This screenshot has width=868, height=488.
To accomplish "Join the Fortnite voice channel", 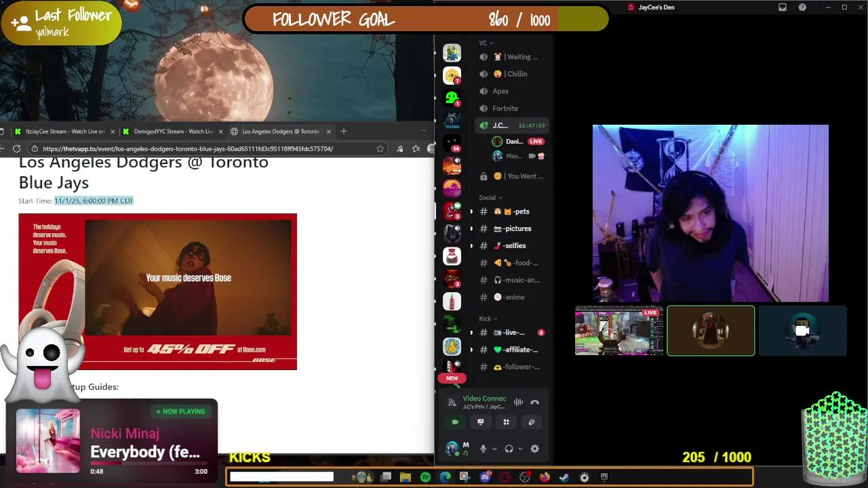I will (x=512, y=108).
